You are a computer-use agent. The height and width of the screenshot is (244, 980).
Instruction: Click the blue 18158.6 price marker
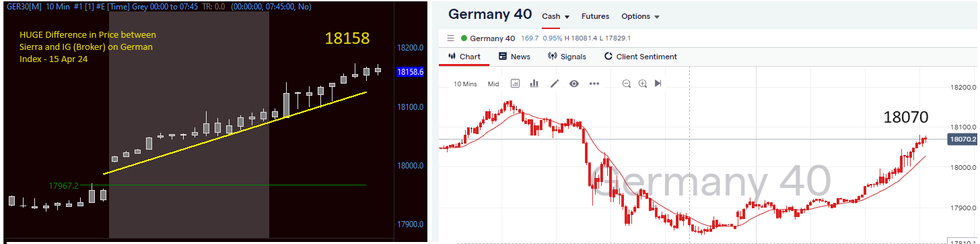[x=411, y=71]
